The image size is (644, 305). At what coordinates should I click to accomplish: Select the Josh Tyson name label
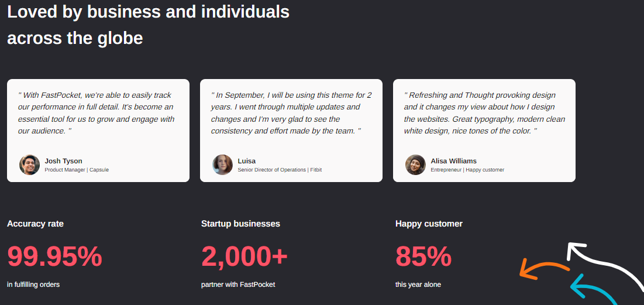tap(63, 161)
